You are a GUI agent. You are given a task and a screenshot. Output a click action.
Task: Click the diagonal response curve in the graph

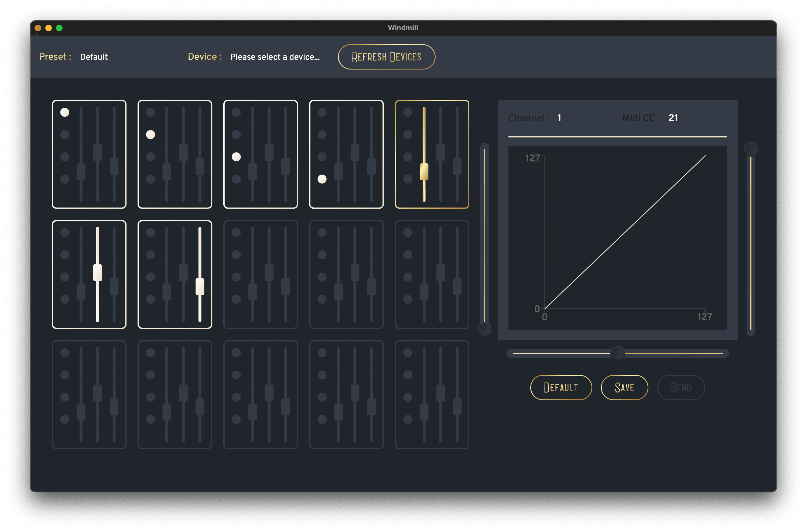coord(625,232)
